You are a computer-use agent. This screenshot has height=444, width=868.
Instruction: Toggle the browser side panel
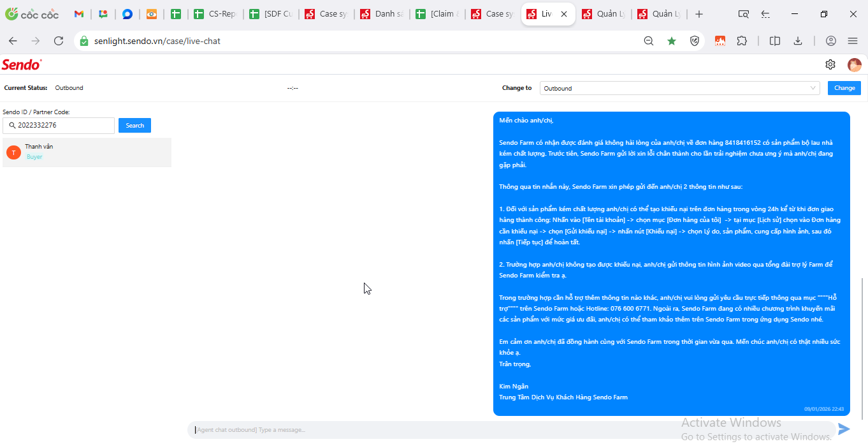pyautogui.click(x=775, y=41)
